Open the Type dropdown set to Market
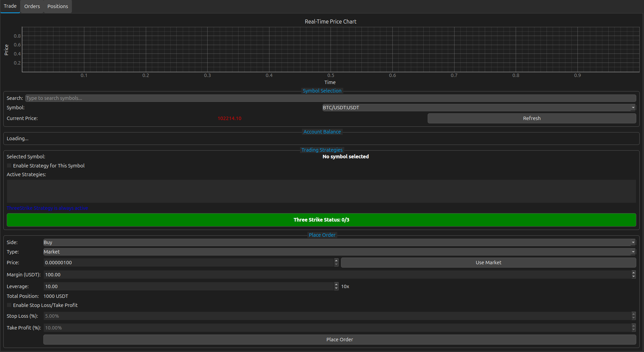Screen dimensions: 644x352 340,252
